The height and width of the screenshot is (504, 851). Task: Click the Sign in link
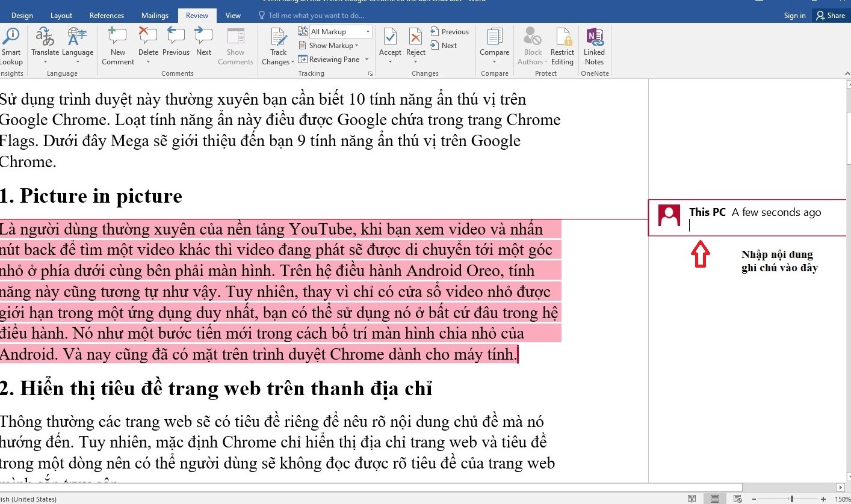point(794,16)
